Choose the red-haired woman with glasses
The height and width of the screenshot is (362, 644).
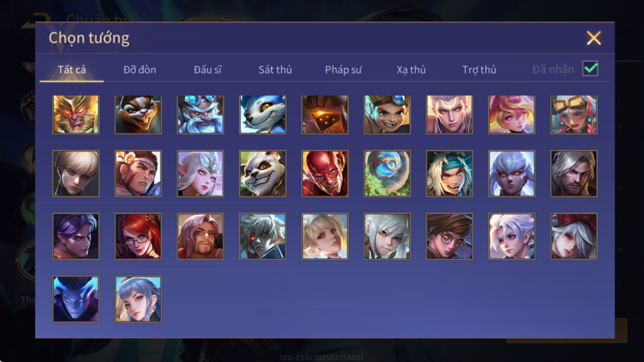(138, 236)
